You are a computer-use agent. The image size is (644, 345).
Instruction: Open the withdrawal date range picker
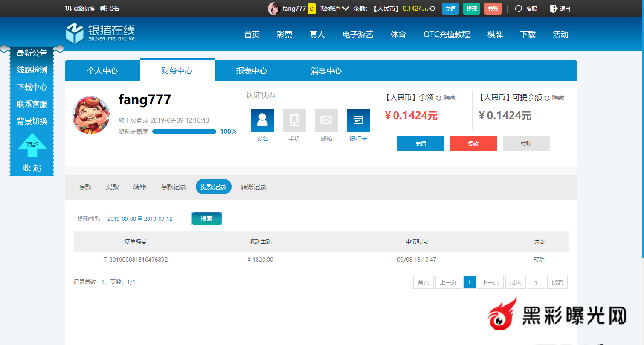coord(147,219)
